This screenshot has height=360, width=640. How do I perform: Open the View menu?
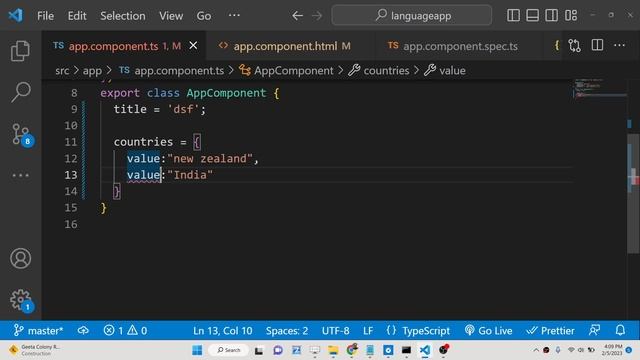171,16
